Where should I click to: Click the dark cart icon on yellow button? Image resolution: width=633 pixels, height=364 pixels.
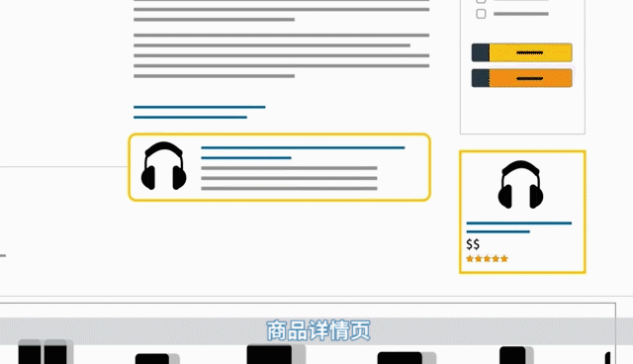[x=481, y=52]
